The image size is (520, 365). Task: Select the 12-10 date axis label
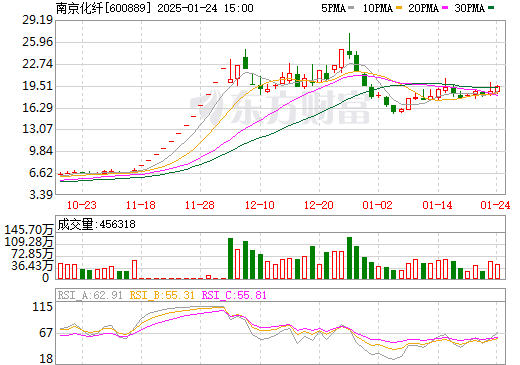(x=260, y=205)
